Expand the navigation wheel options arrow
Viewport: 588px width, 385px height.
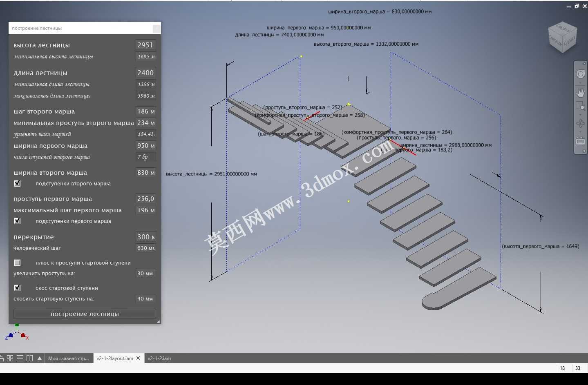point(580,83)
